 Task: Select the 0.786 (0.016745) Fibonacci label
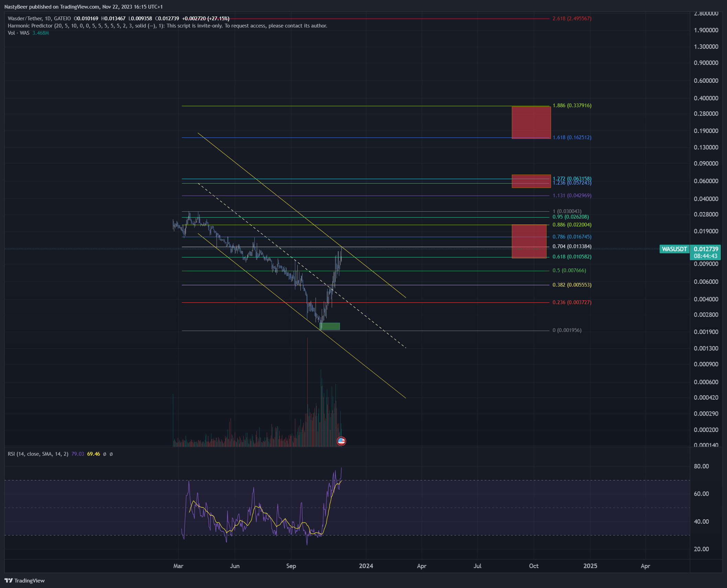pos(572,237)
